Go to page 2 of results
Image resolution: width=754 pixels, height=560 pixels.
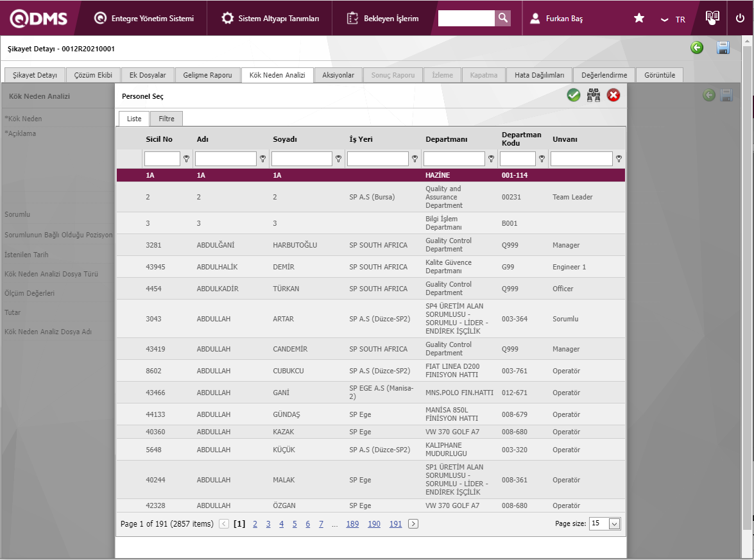coord(255,524)
